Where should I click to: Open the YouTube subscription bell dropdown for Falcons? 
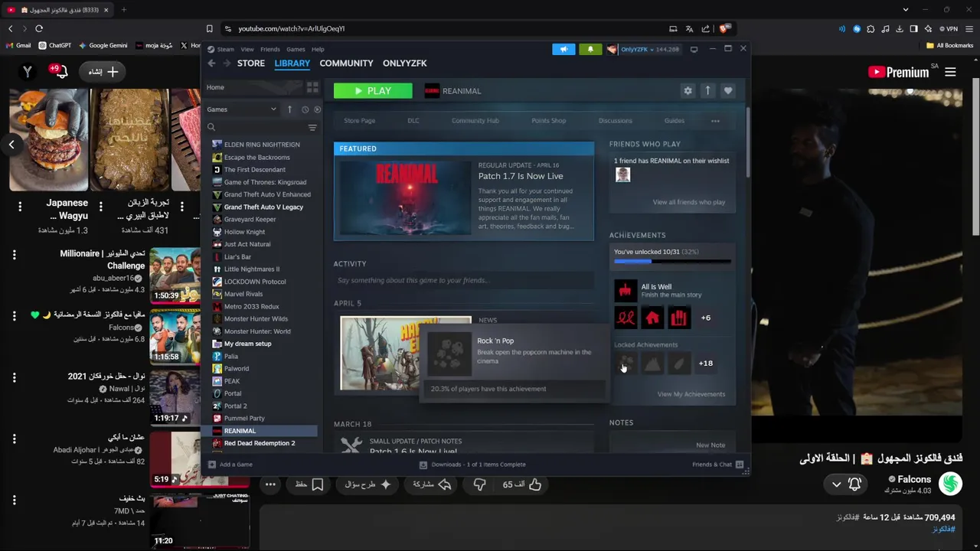pyautogui.click(x=847, y=484)
